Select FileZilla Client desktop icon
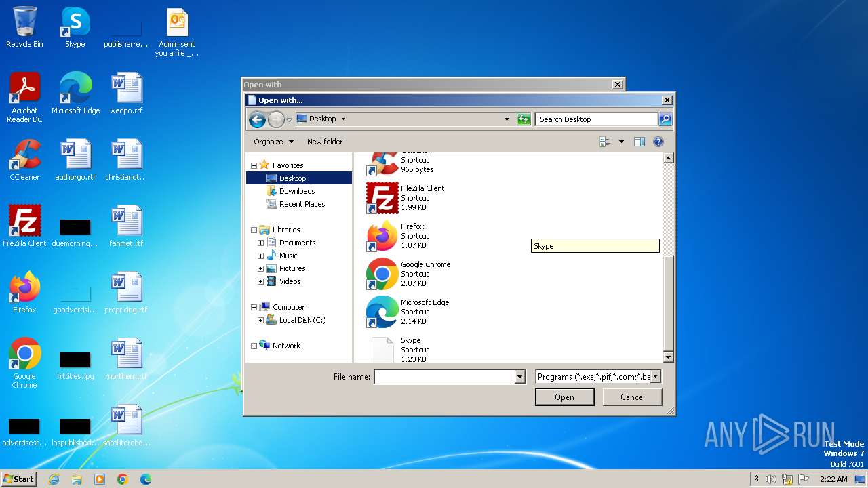Screen dimensions: 868x488 (24, 226)
